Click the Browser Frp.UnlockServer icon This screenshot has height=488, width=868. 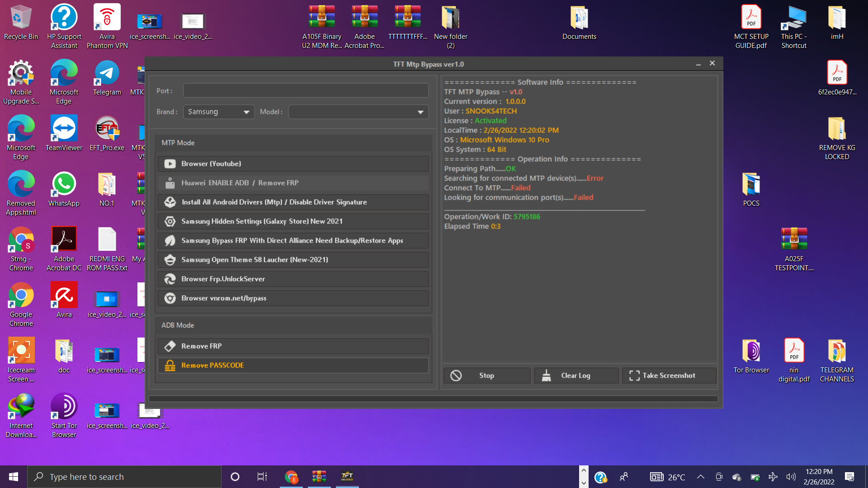[x=170, y=279]
